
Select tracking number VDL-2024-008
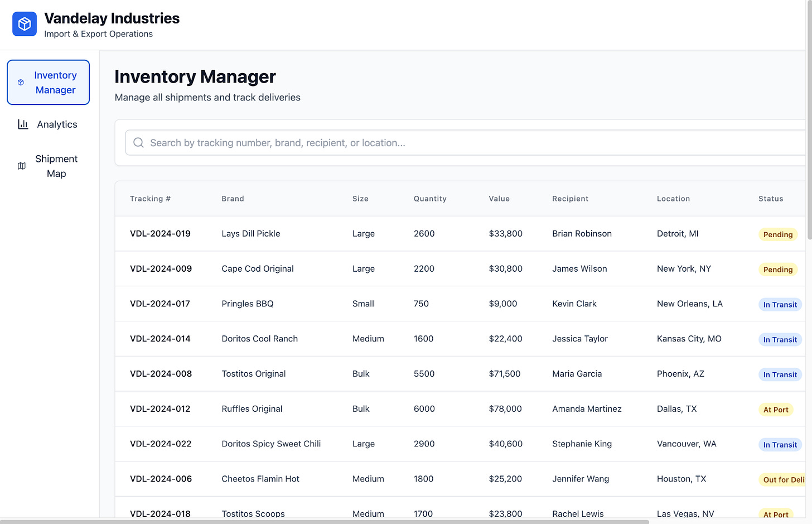(x=161, y=374)
